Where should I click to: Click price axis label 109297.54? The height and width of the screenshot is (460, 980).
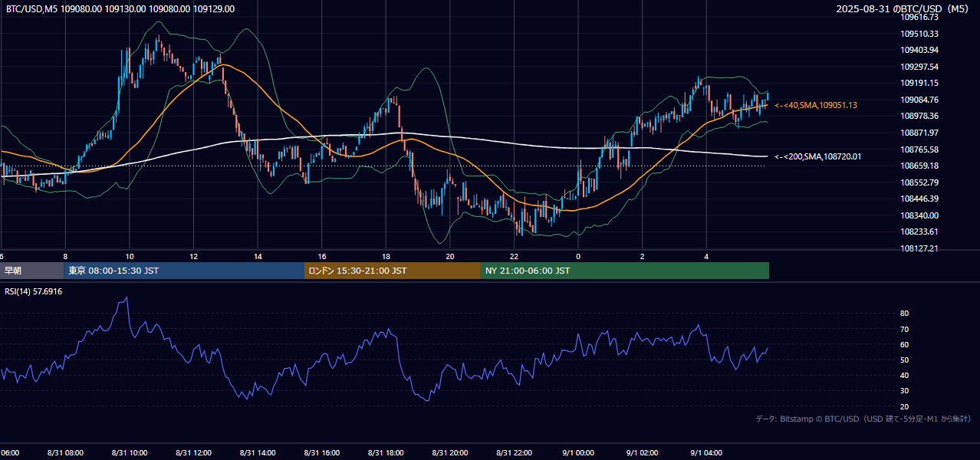(x=920, y=67)
